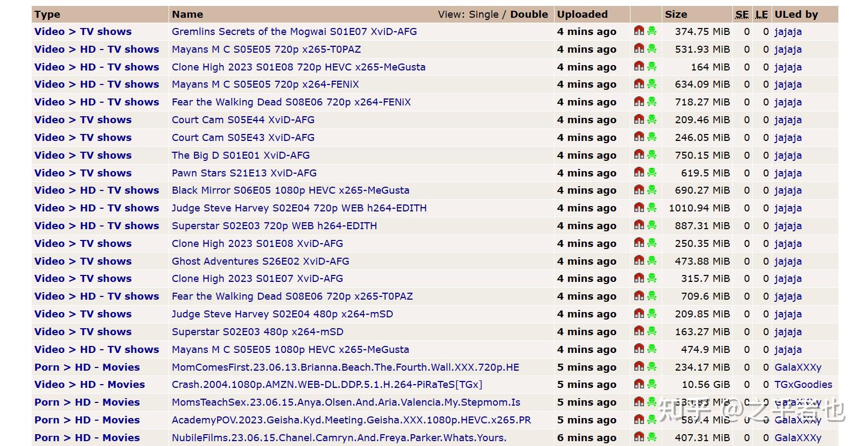Click the magnet icon for Gremlins Secrets of the Mogwai
Image resolution: width=868 pixels, height=446 pixels.
pyautogui.click(x=639, y=31)
